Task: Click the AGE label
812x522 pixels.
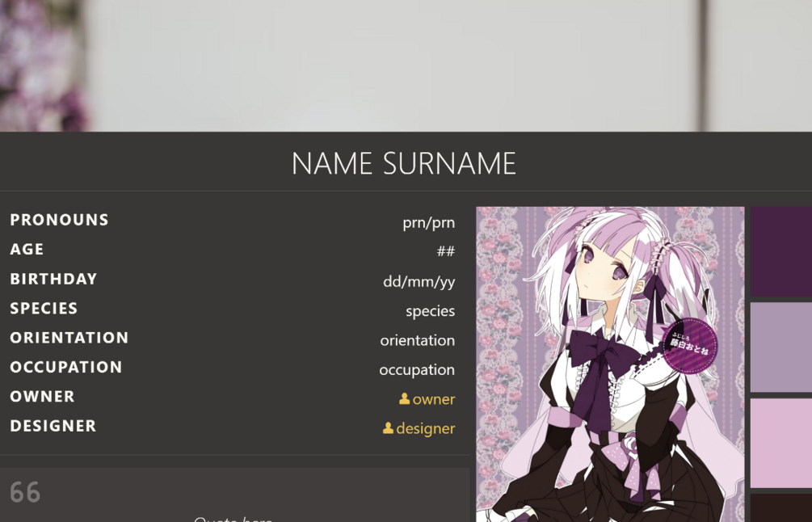Action: (x=27, y=249)
